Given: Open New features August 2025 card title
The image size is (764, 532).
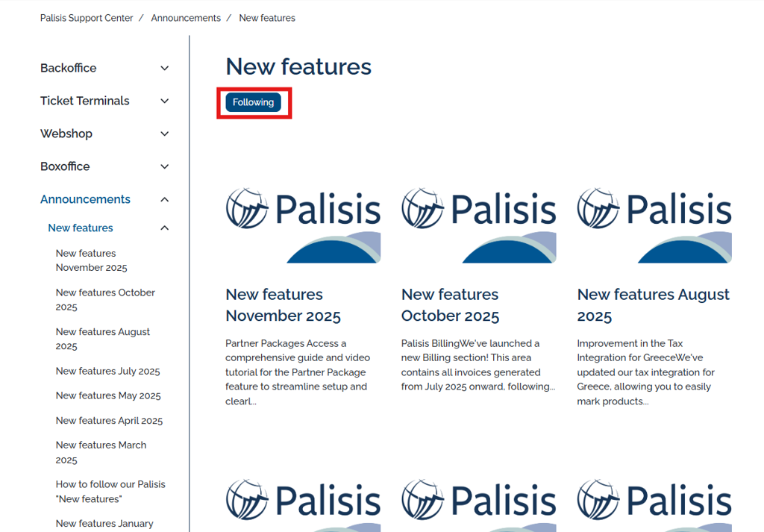Looking at the screenshot, I should point(654,305).
